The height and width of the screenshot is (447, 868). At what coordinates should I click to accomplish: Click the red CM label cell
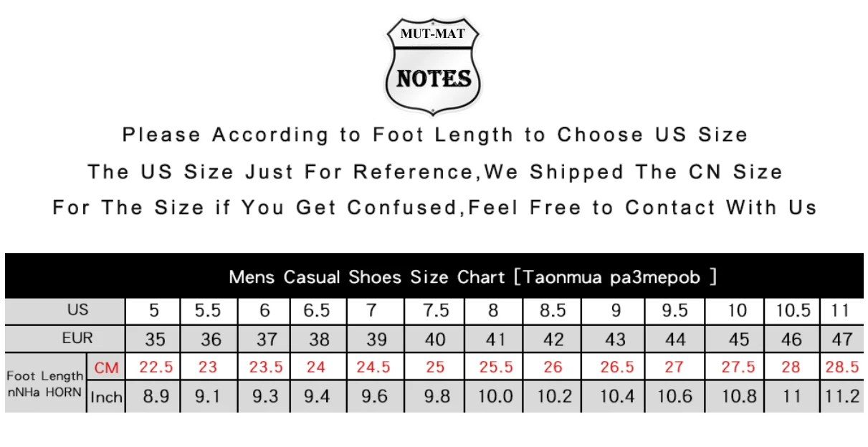click(x=106, y=367)
